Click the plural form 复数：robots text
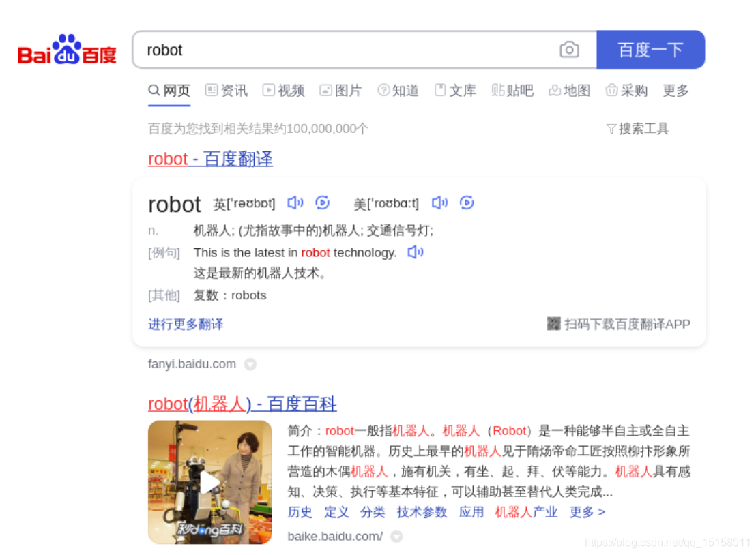756x555 pixels. pyautogui.click(x=230, y=295)
